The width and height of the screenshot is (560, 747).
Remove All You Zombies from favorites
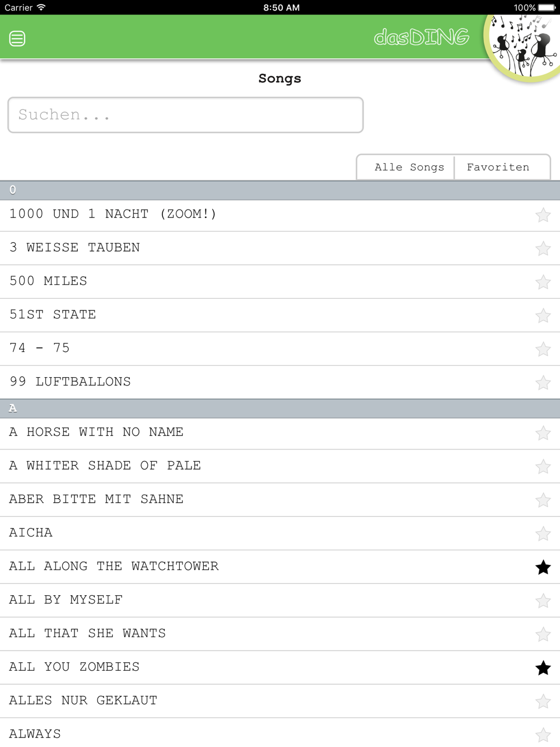tap(543, 668)
